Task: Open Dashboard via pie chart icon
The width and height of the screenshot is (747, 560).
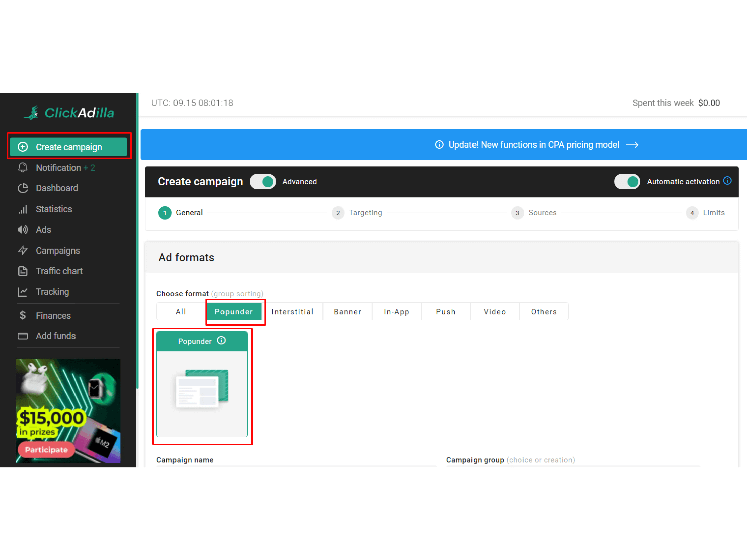Action: point(22,188)
